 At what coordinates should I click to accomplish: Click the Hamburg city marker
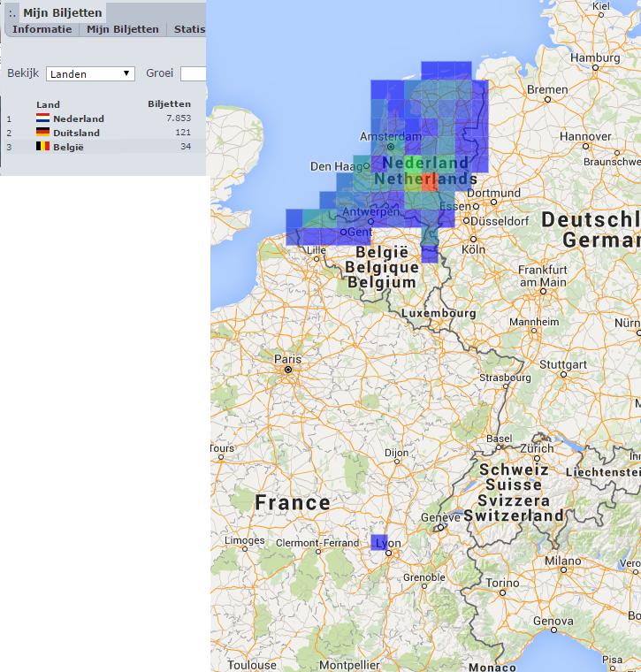point(595,68)
